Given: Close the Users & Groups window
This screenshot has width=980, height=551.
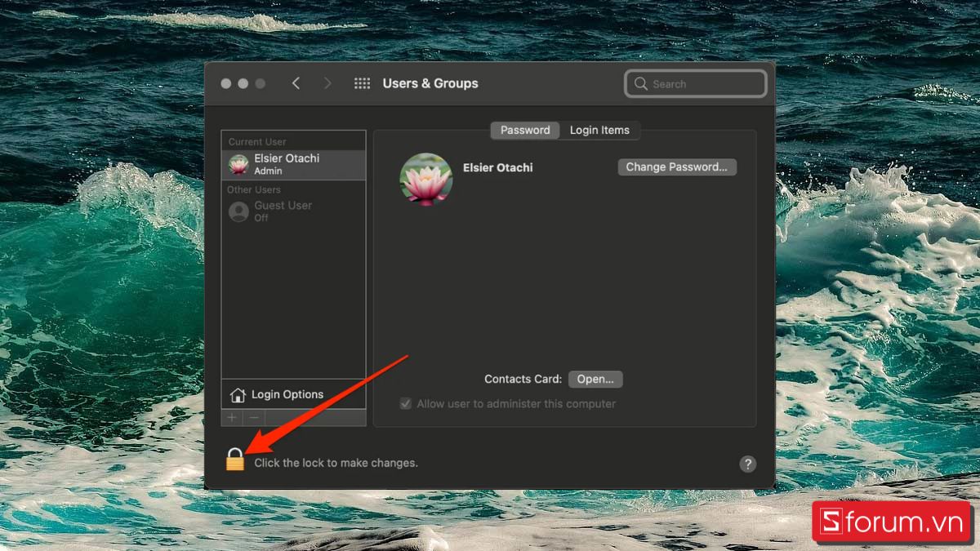Looking at the screenshot, I should click(226, 83).
